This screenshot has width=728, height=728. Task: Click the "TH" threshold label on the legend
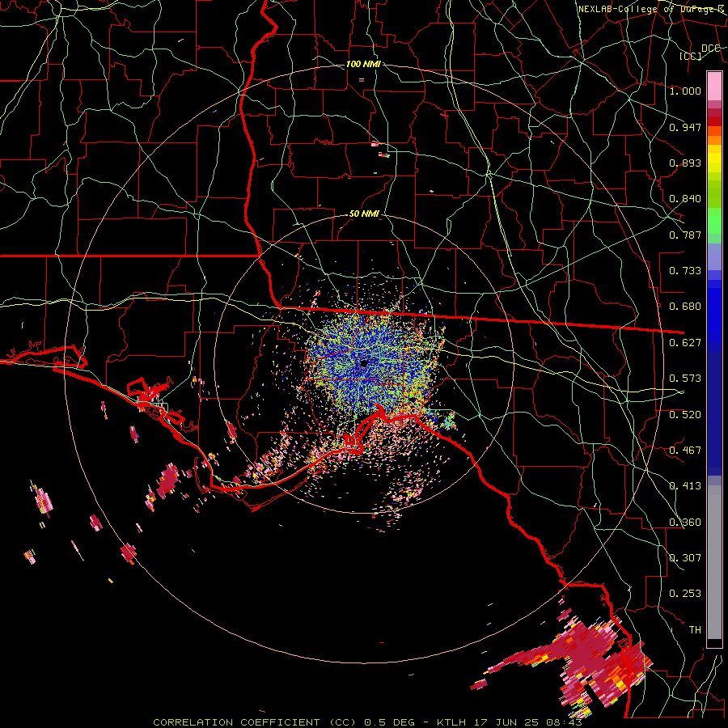point(695,630)
